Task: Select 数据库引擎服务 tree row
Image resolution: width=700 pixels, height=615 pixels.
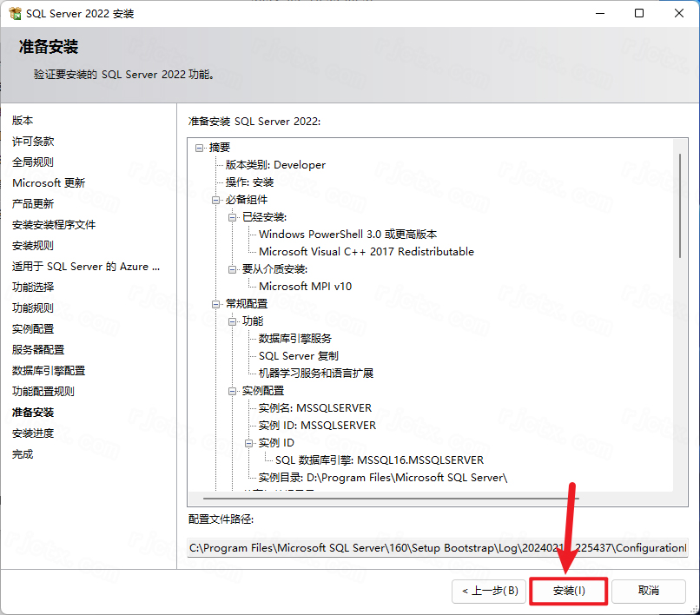Action: 295,339
